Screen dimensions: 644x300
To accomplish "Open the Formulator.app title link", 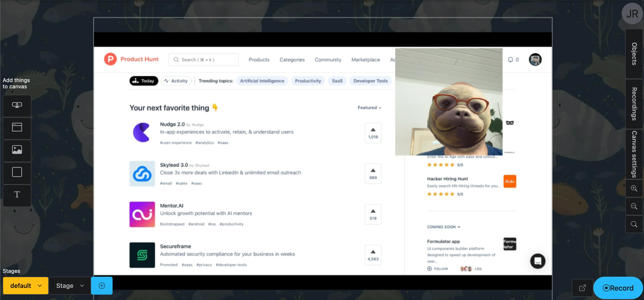I will pos(443,241).
